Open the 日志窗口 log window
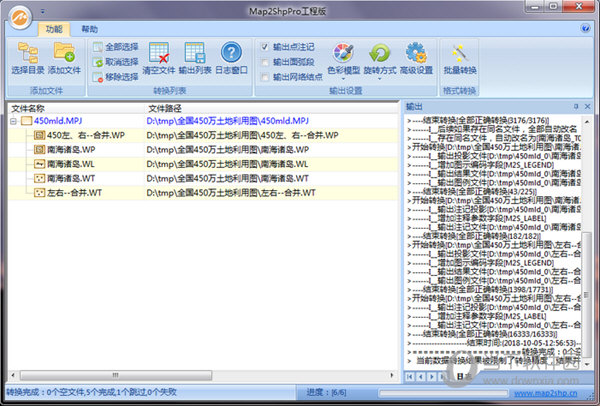The width and height of the screenshot is (600, 406). pos(231,58)
